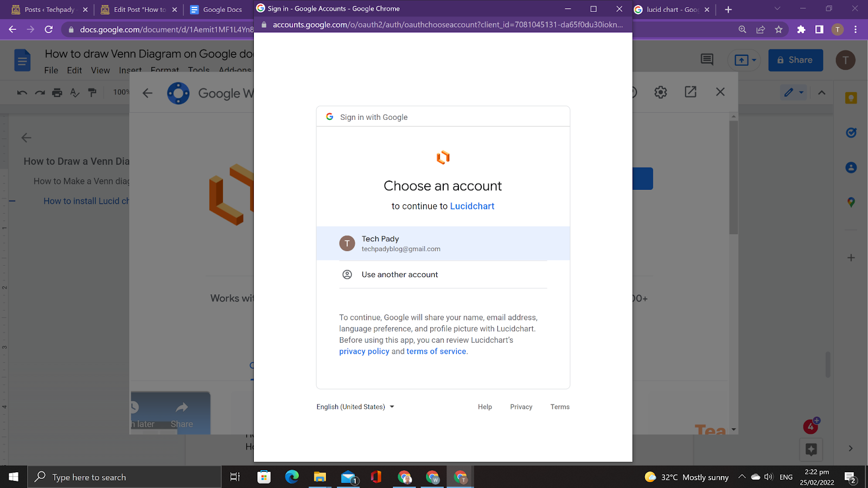
Task: Open the Edit menu in Docs
Action: pos(74,70)
